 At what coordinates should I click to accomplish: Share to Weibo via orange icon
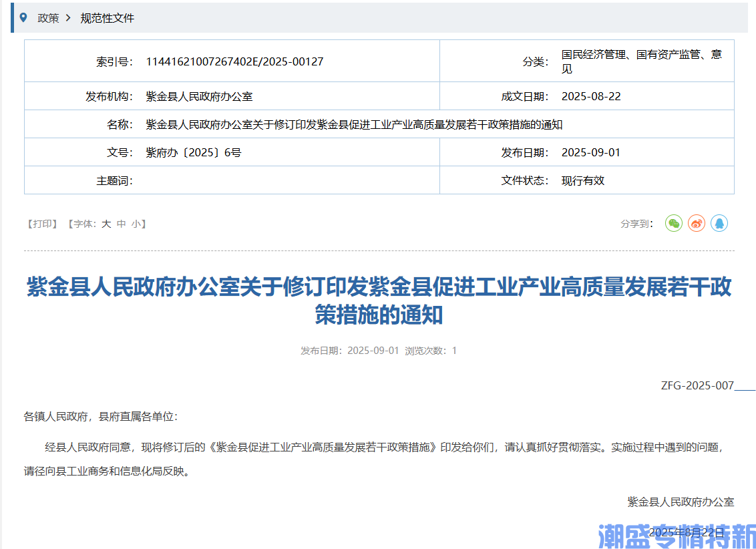[696, 223]
